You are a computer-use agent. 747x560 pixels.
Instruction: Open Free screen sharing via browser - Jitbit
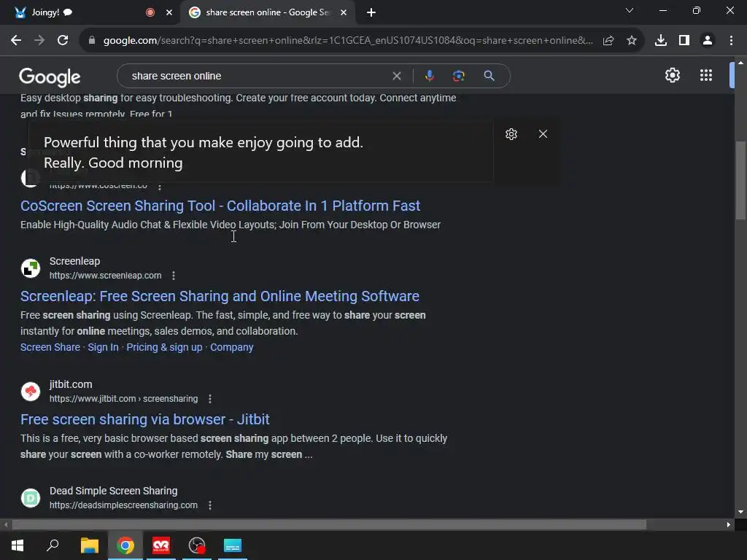(x=145, y=419)
